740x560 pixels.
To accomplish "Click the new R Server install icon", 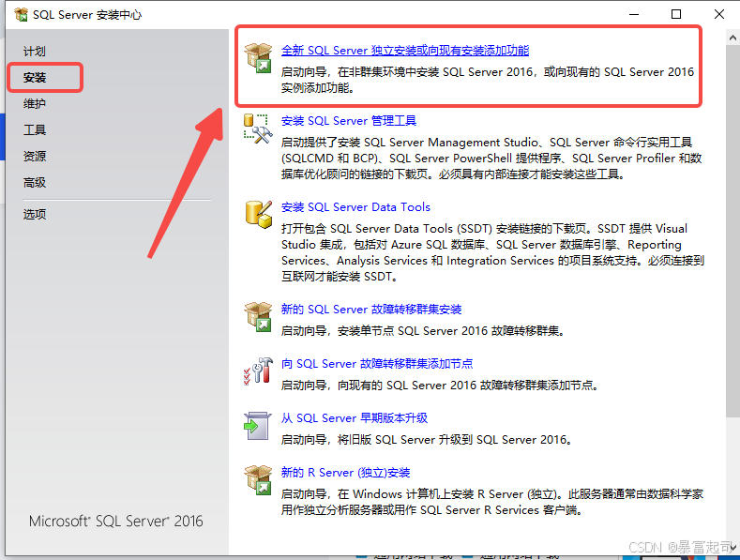I will 258,480.
